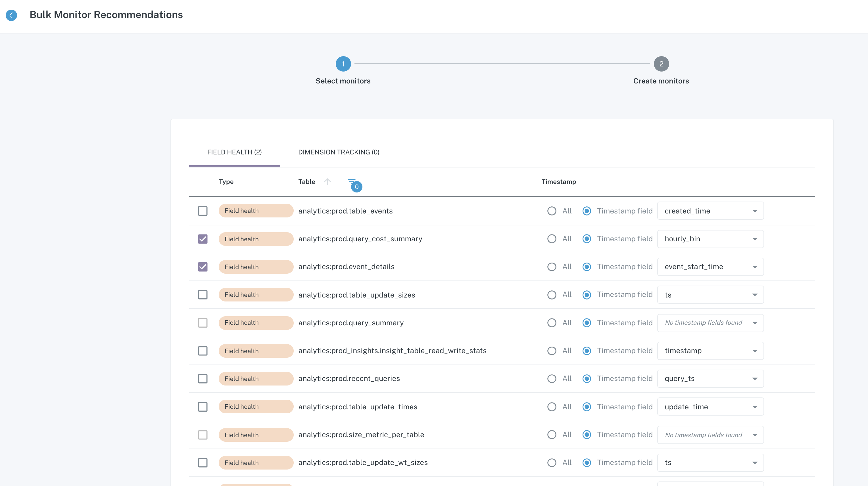Select All radio for table_update_sizes
The width and height of the screenshot is (868, 486).
coord(552,295)
